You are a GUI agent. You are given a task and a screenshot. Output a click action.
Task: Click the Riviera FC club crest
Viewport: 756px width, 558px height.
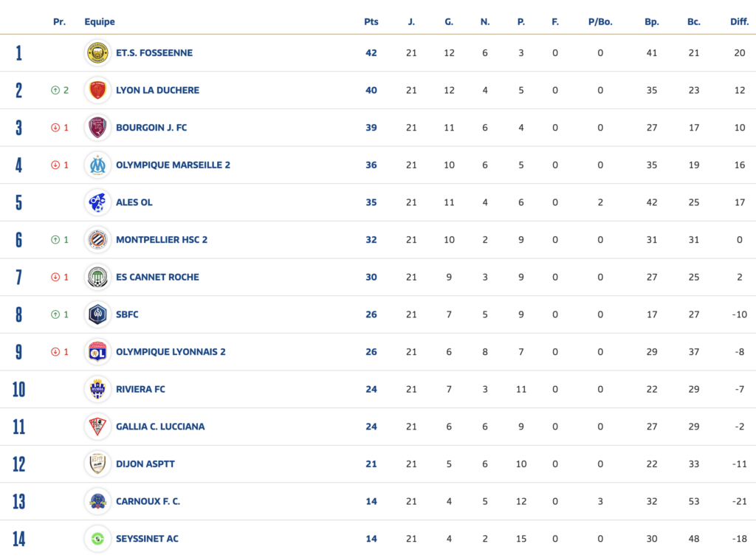coord(97,389)
